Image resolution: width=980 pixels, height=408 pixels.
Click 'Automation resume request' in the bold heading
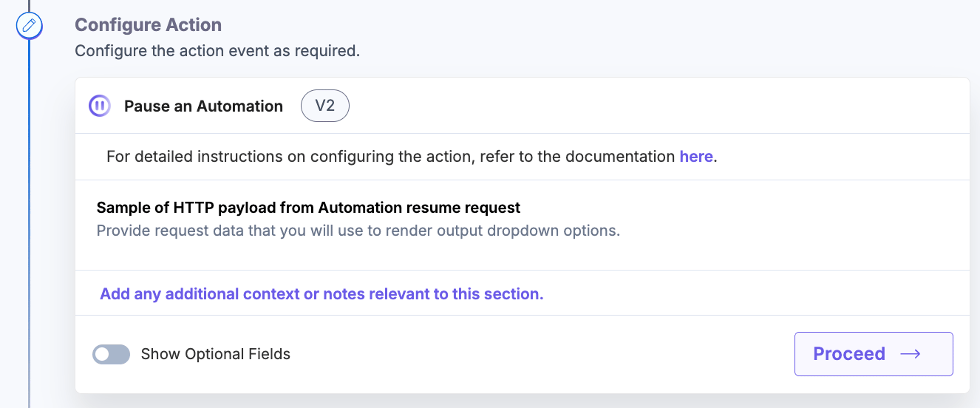tap(419, 208)
